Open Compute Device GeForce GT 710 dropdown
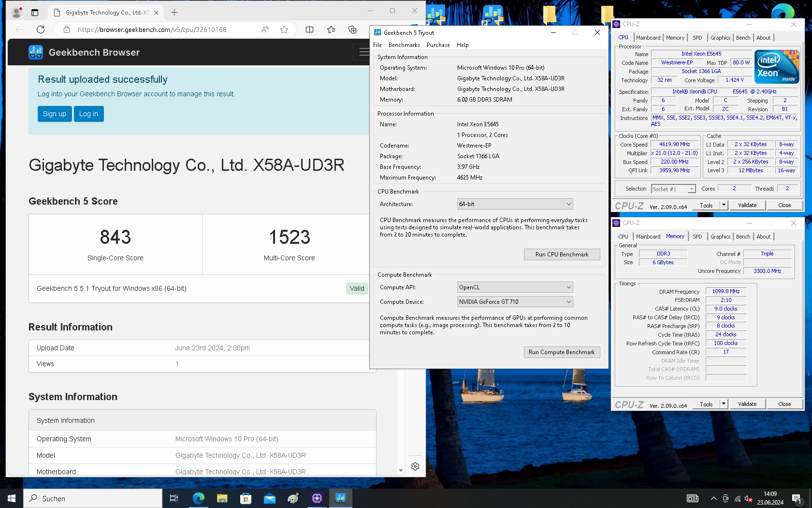Screen dimensions: 812x508 [x=515, y=302]
